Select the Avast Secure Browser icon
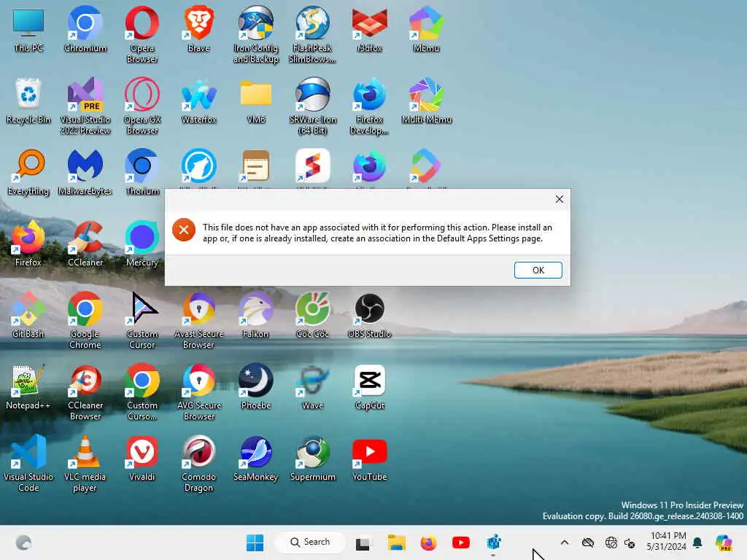Screen dimensions: 747x560 (198, 320)
